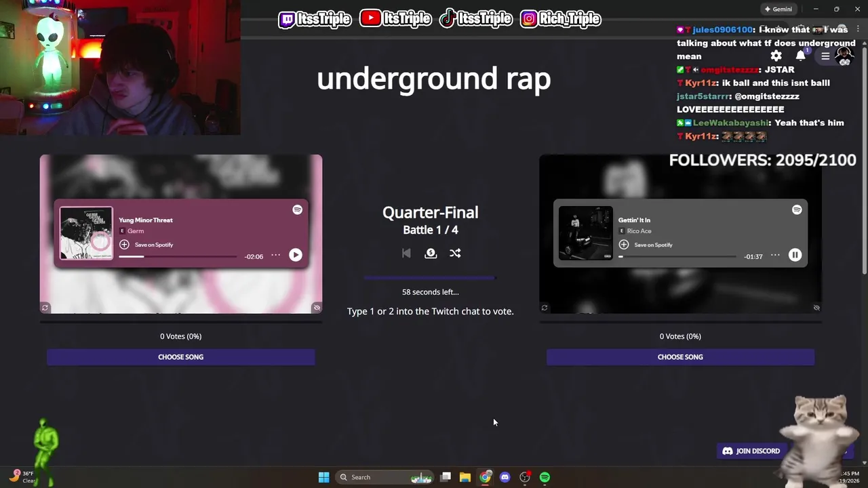The height and width of the screenshot is (488, 868).
Task: Open more options for Gettin' It In
Action: (x=775, y=256)
